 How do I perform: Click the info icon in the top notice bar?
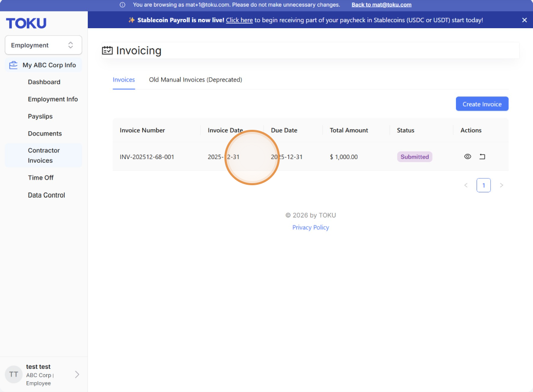coord(122,5)
